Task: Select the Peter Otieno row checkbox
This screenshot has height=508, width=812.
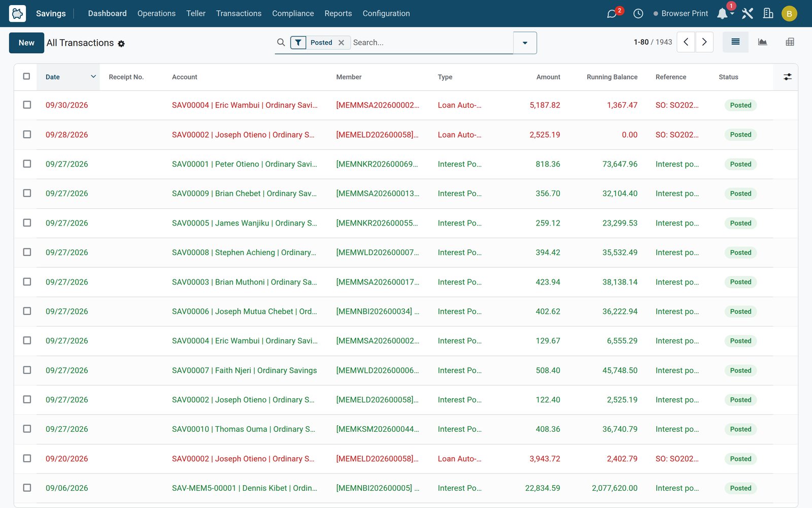Action: (x=27, y=164)
